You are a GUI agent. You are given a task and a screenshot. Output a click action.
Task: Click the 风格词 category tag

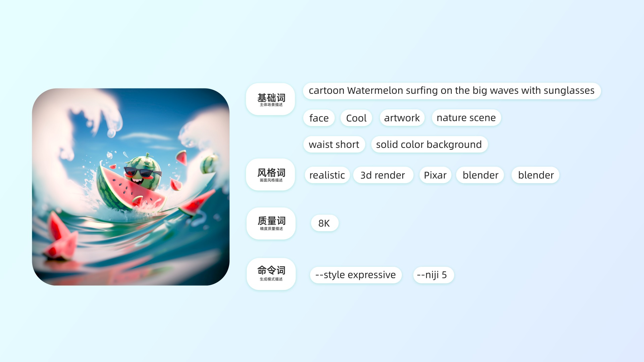[x=271, y=175]
